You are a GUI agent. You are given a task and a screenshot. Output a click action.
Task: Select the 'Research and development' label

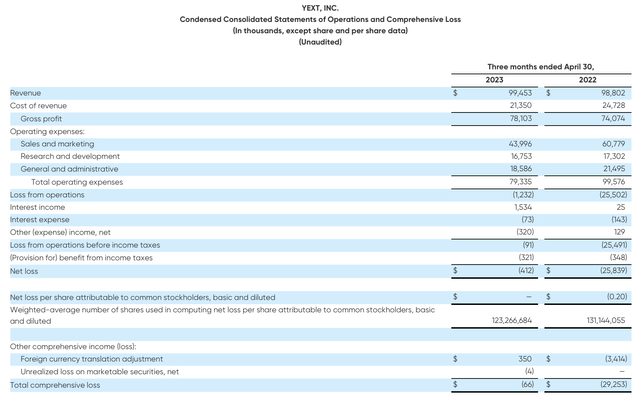(70, 156)
